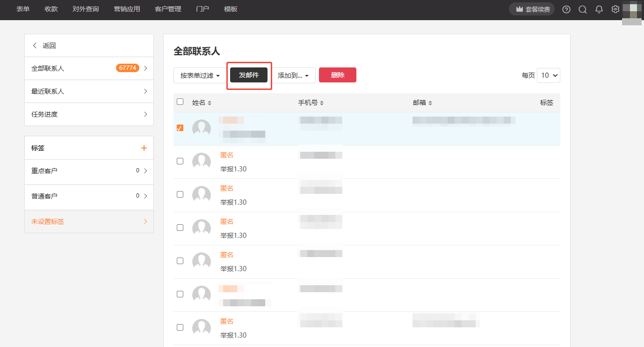
Task: Go to the 营销应用 menu
Action: tap(127, 9)
